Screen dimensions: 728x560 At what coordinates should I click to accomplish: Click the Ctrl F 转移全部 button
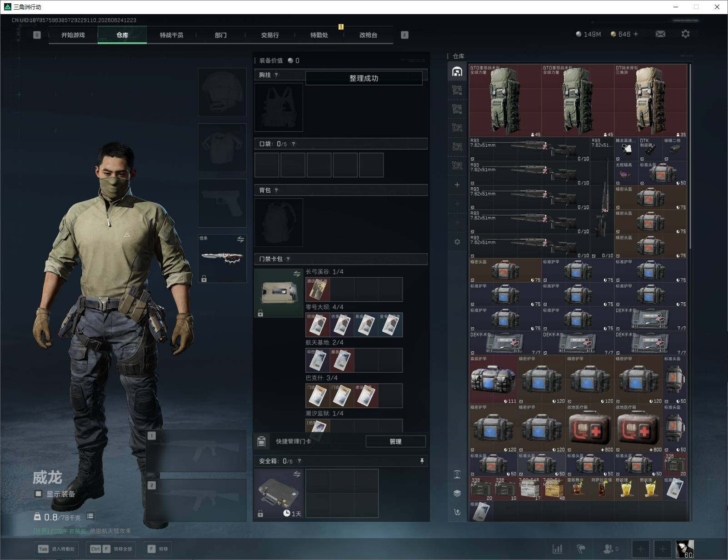click(111, 549)
